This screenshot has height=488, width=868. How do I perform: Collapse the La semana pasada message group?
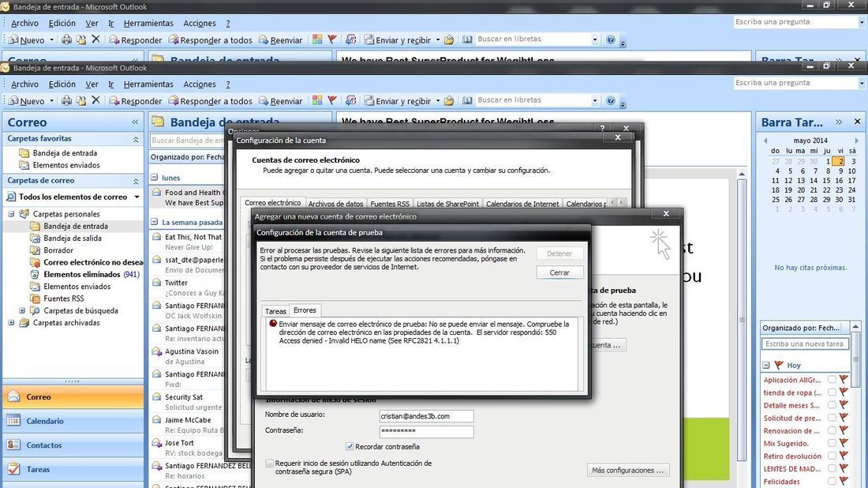(x=155, y=222)
